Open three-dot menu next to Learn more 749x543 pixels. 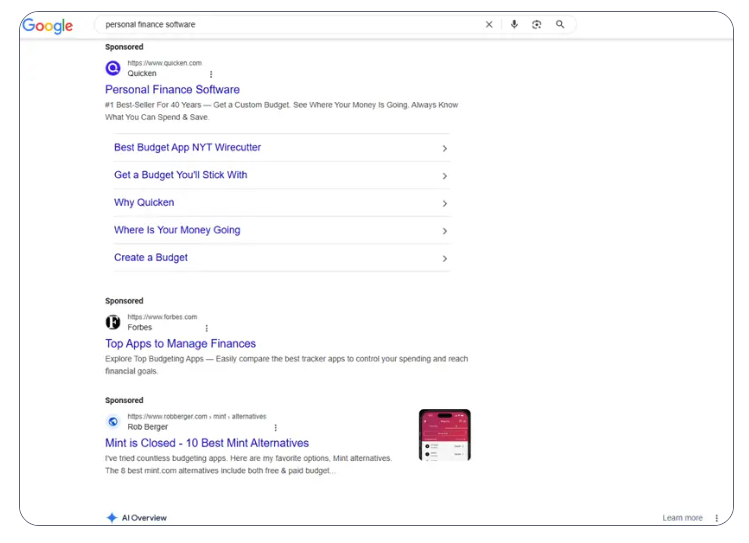[716, 518]
